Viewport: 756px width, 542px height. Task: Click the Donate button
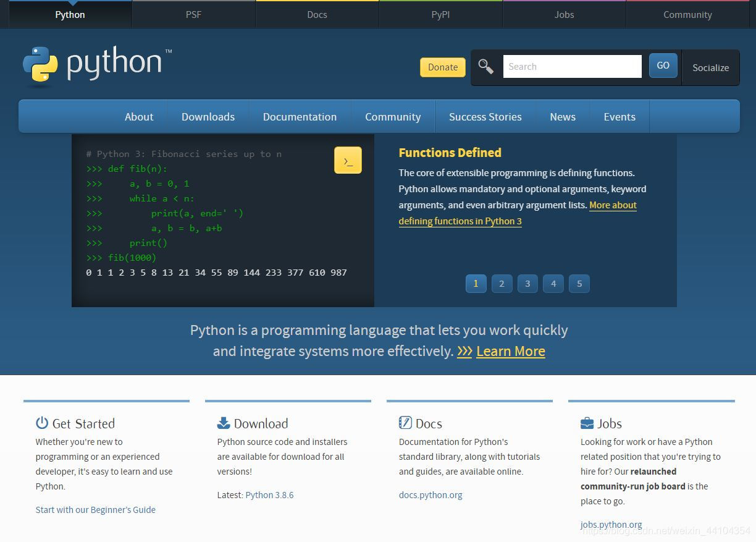click(443, 67)
